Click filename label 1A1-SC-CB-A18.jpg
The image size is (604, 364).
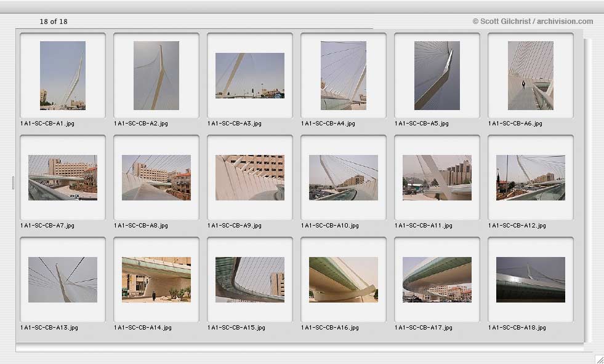click(517, 328)
